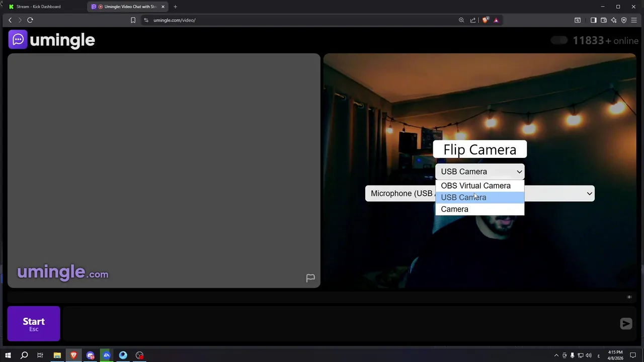Click the Umingle logo icon
Image resolution: width=644 pixels, height=362 pixels.
click(x=18, y=40)
